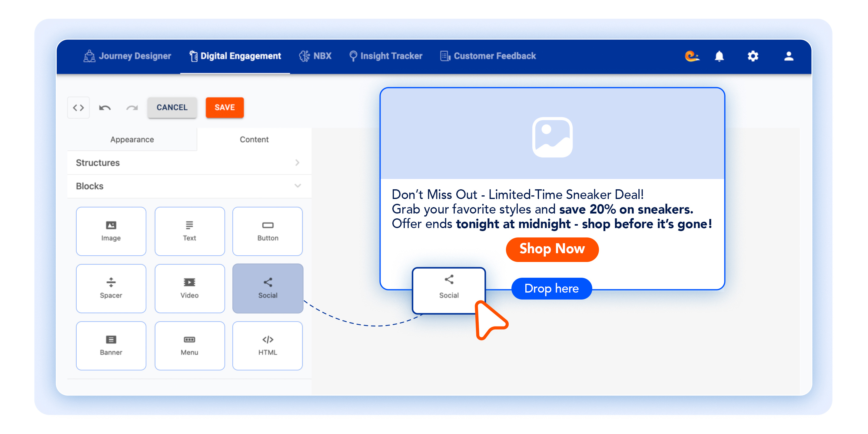Viewport: 868px width, 434px height.
Task: Click the redo arrow icon
Action: click(x=132, y=108)
